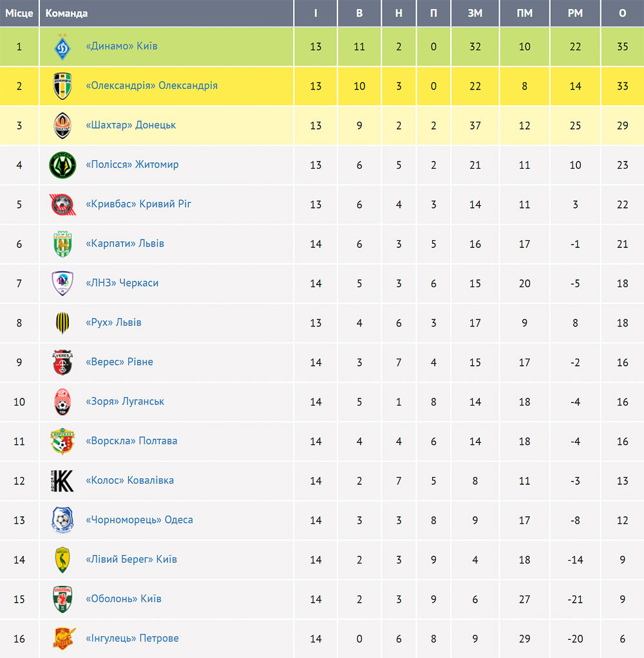Click the Команда column header
644x658 pixels.
(66, 13)
